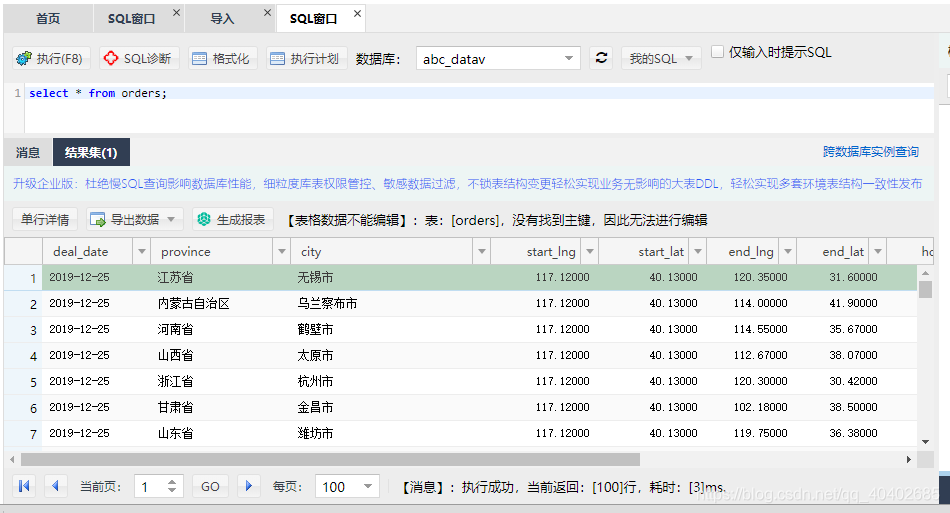Image resolution: width=950 pixels, height=513 pixels.
Task: Switch to the 首页 tab
Action: 48,19
